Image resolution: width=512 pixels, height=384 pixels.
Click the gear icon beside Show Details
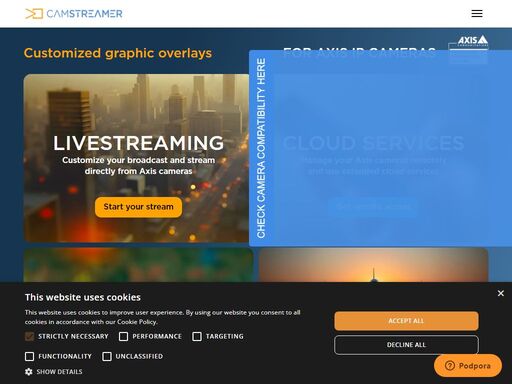[x=29, y=372]
